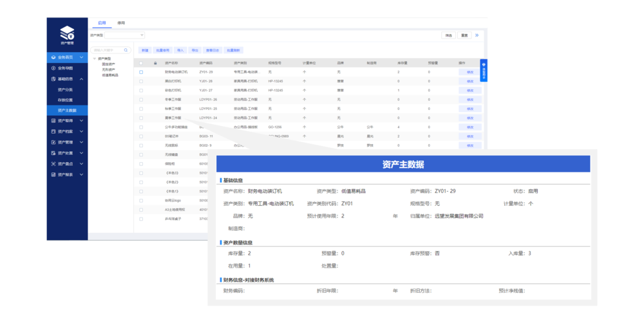Click the 资产档案 sidebar icon
Viewport: 644px width, 321px height.
click(x=53, y=132)
